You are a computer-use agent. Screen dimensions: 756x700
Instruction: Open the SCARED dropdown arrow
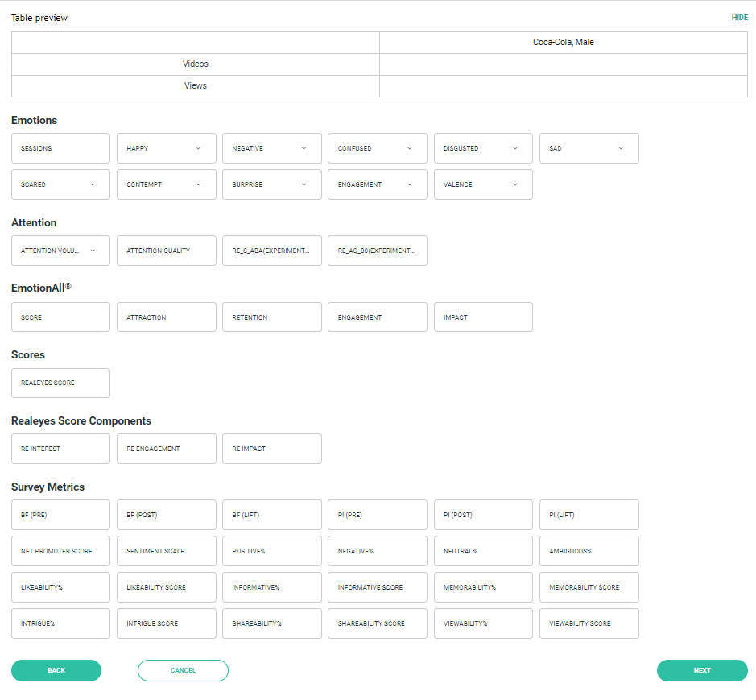click(x=93, y=184)
